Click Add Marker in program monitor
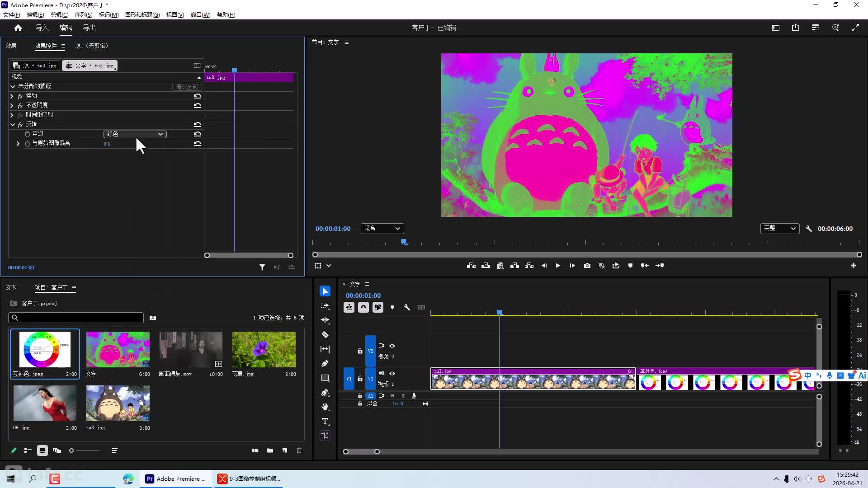 630,266
